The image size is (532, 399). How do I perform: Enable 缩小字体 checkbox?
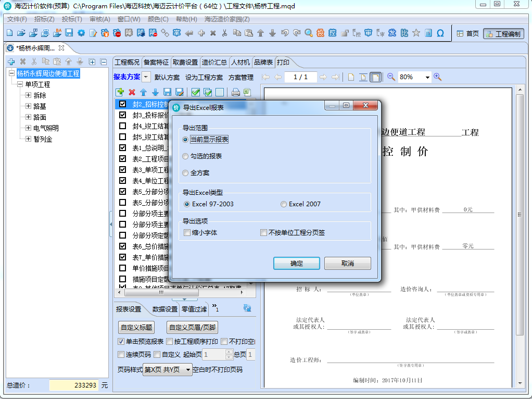[x=187, y=233]
